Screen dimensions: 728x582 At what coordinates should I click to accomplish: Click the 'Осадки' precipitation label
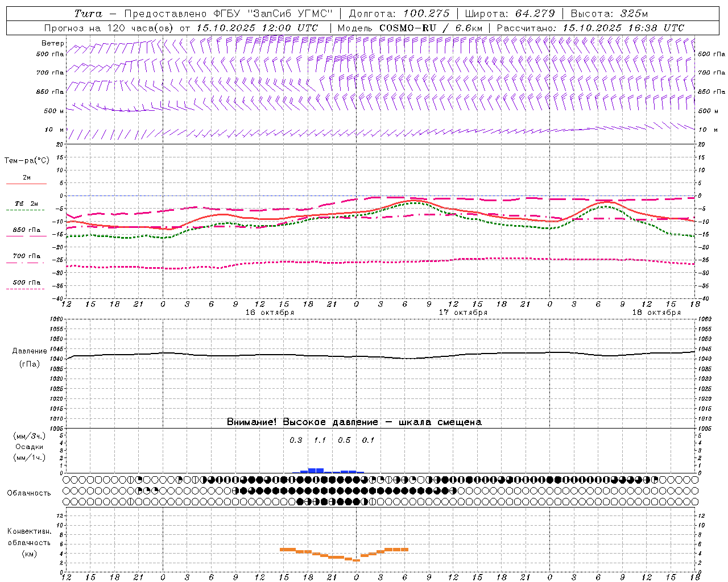pyautogui.click(x=29, y=447)
